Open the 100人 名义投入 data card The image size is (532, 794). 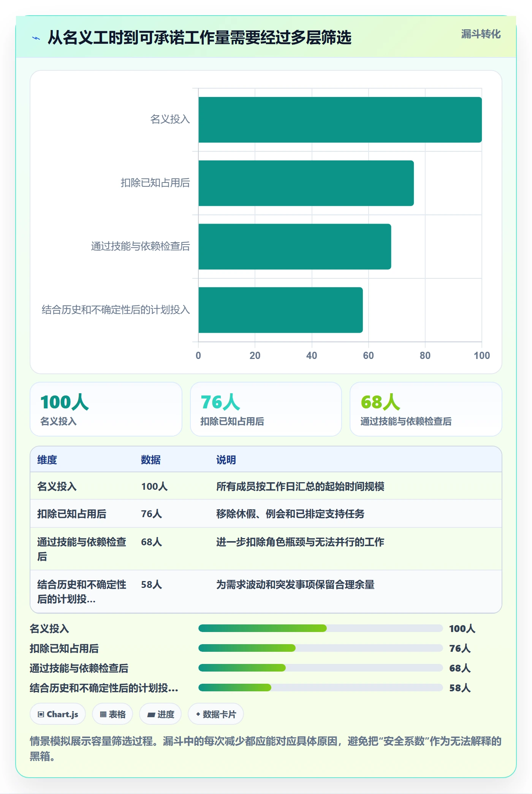click(x=106, y=409)
